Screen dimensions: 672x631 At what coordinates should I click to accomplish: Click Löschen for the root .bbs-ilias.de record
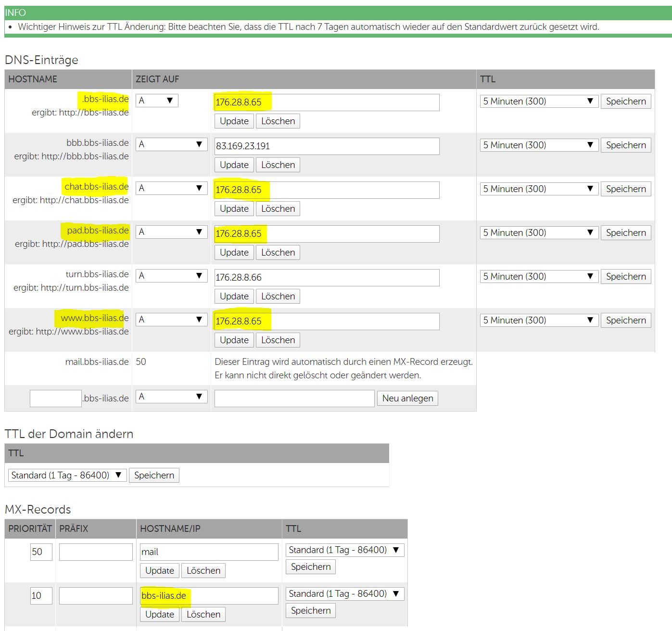point(278,121)
